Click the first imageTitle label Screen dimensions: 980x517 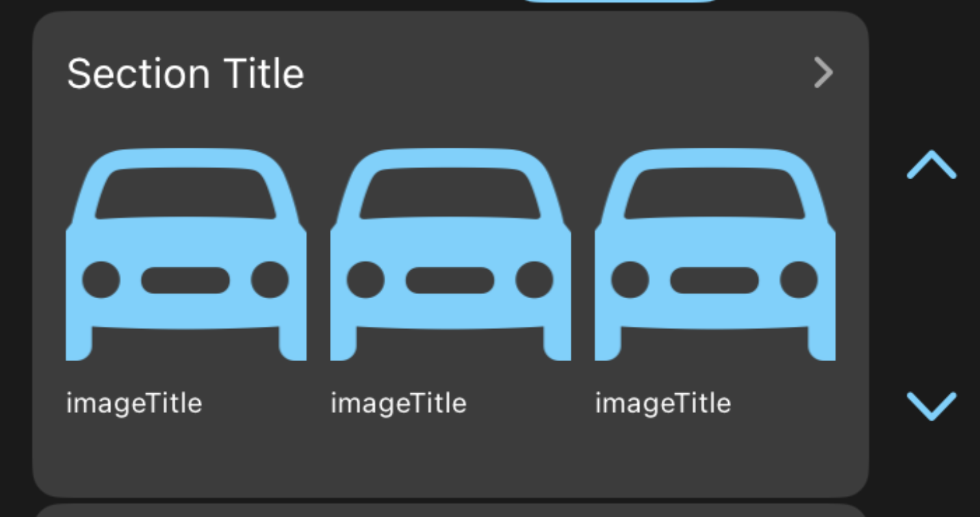pos(134,403)
